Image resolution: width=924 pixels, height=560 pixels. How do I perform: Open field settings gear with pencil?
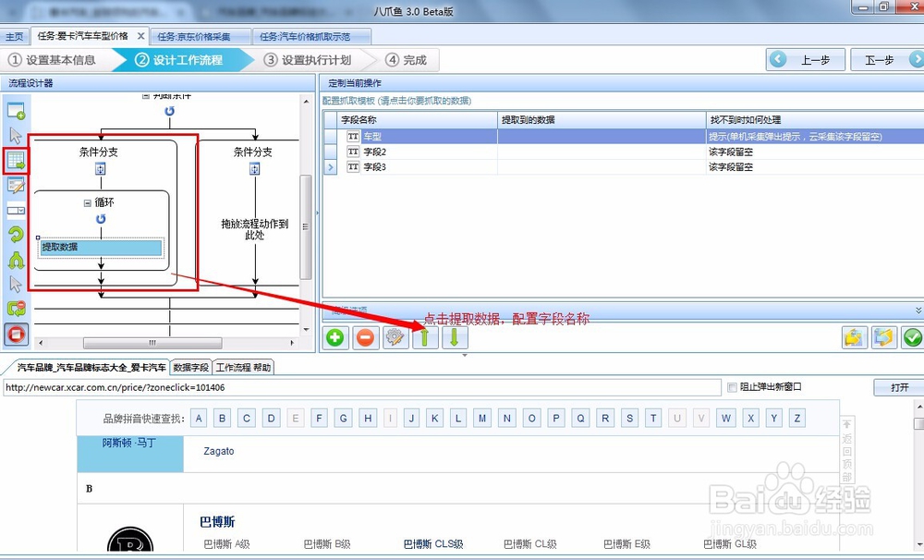(395, 338)
